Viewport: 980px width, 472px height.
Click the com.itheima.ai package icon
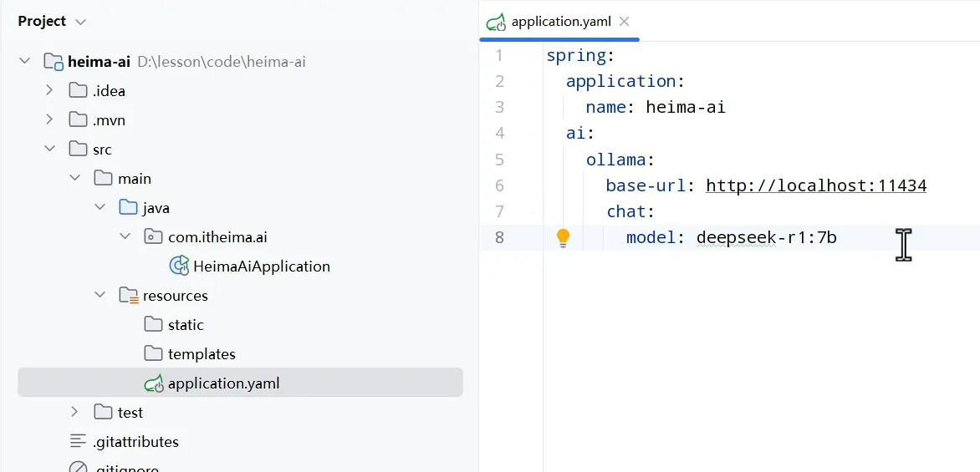[x=154, y=237]
